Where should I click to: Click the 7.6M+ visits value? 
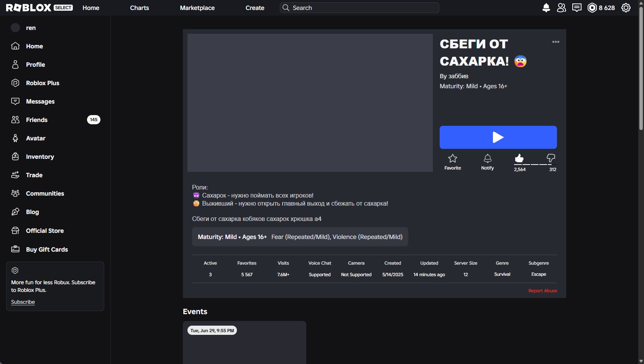point(283,275)
